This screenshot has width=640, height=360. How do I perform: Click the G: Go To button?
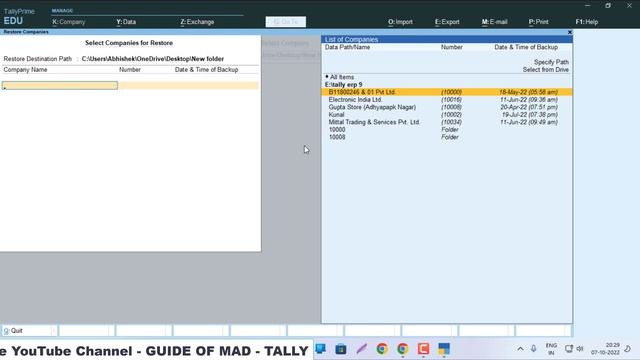[x=286, y=22]
